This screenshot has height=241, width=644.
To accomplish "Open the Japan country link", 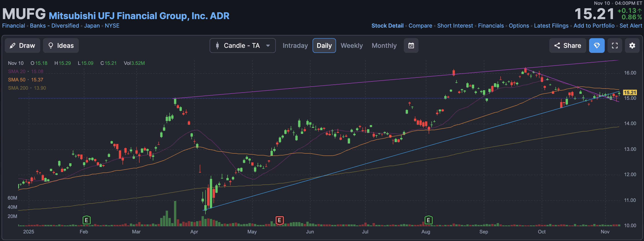I will (x=92, y=26).
